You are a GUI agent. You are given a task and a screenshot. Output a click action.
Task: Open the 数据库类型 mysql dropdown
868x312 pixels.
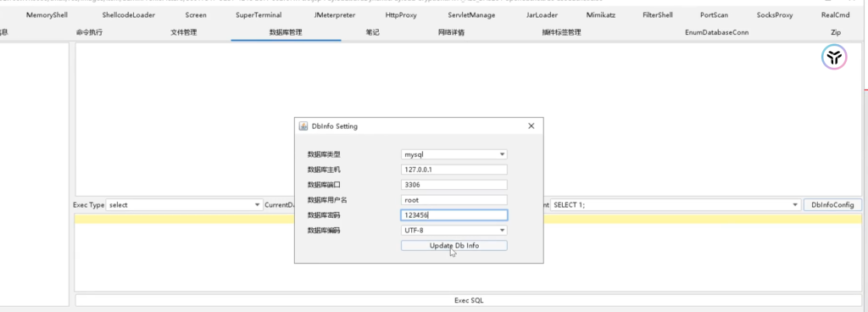coord(454,155)
